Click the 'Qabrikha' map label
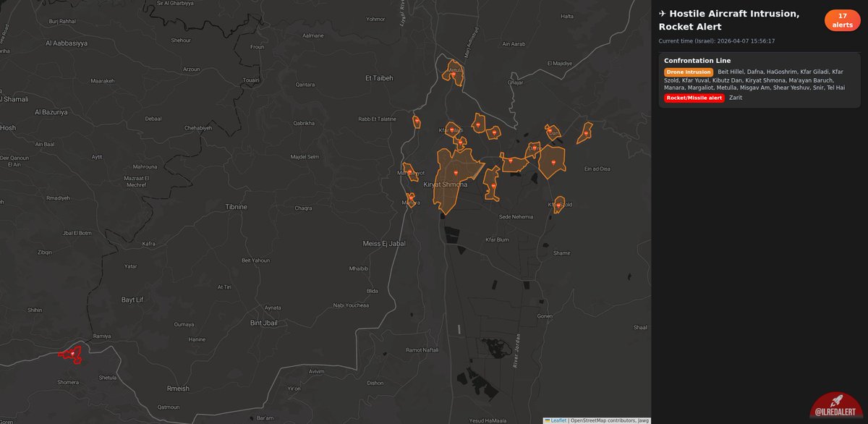Viewport: 868px width, 424px height. pos(304,123)
